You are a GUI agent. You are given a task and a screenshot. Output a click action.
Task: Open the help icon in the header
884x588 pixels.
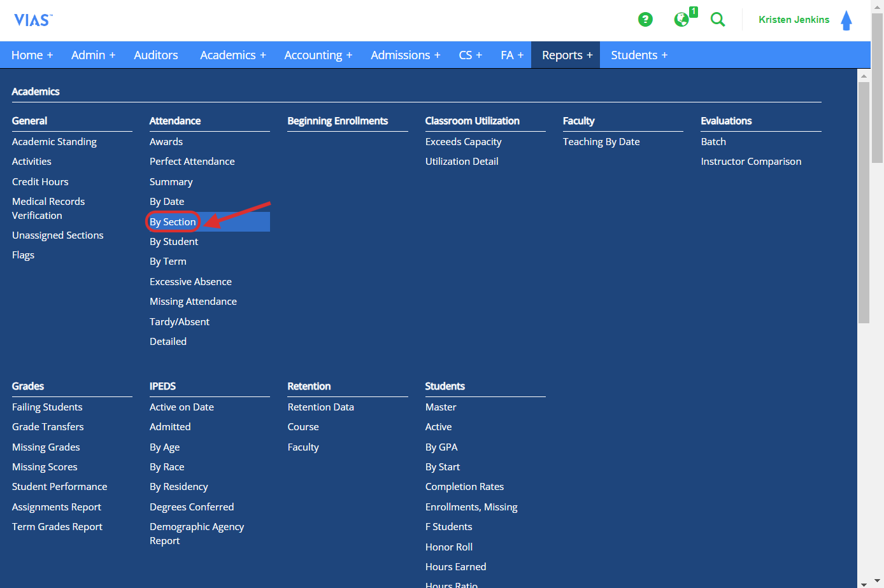[x=645, y=20]
